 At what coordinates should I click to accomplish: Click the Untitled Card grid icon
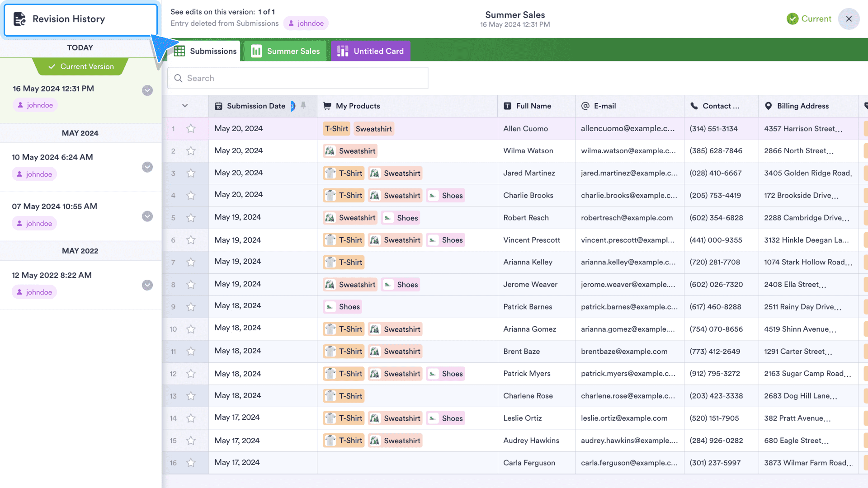click(344, 51)
